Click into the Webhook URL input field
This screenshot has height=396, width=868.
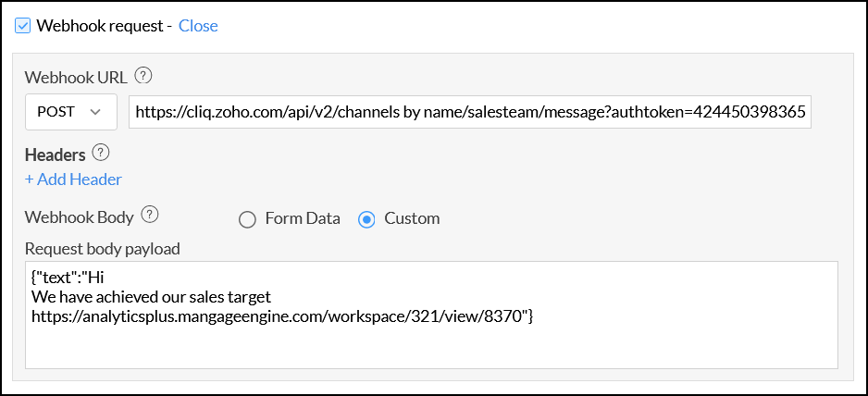pyautogui.click(x=469, y=112)
